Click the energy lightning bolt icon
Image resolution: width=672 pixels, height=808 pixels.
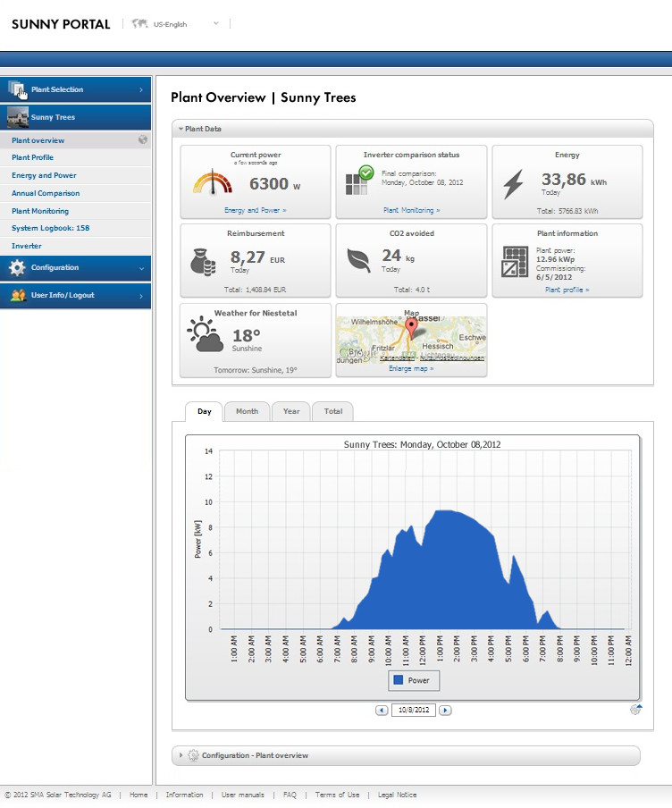coord(514,184)
